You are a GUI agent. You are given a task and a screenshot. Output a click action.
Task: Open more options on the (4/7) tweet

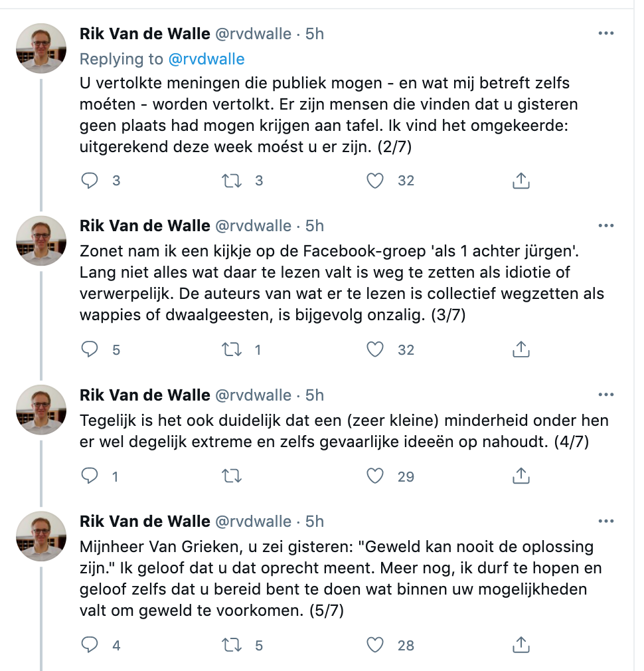[x=606, y=395]
